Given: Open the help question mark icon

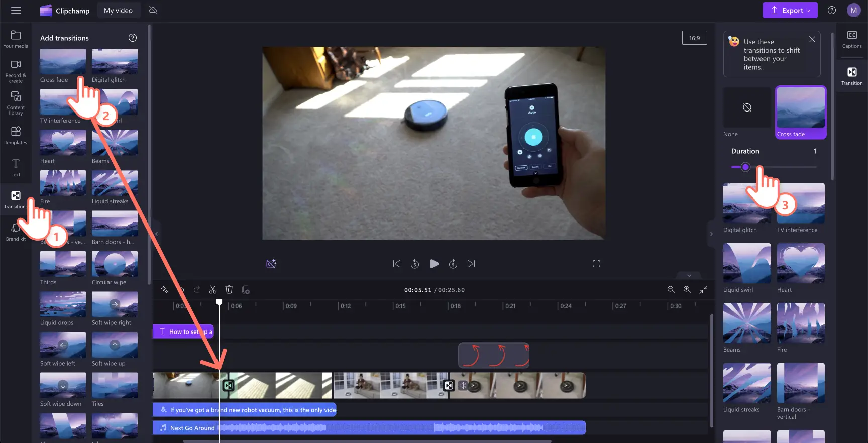Looking at the screenshot, I should click(x=832, y=10).
